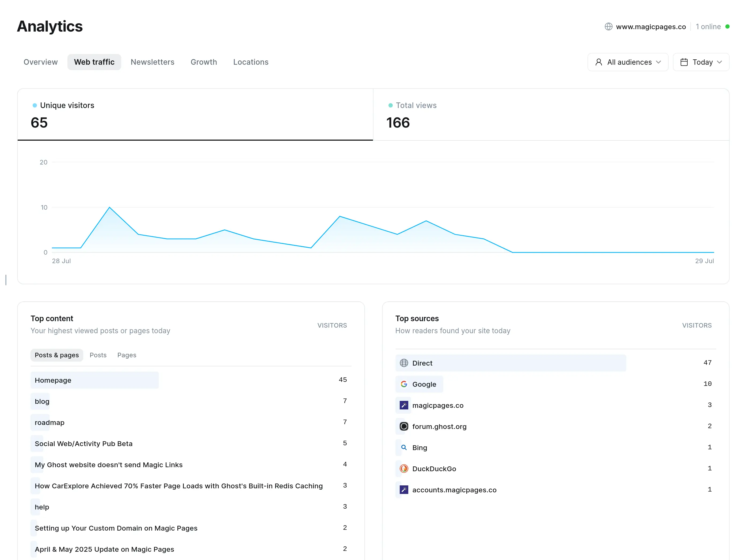
Task: Switch to the Newsletters tab
Action: click(x=152, y=62)
